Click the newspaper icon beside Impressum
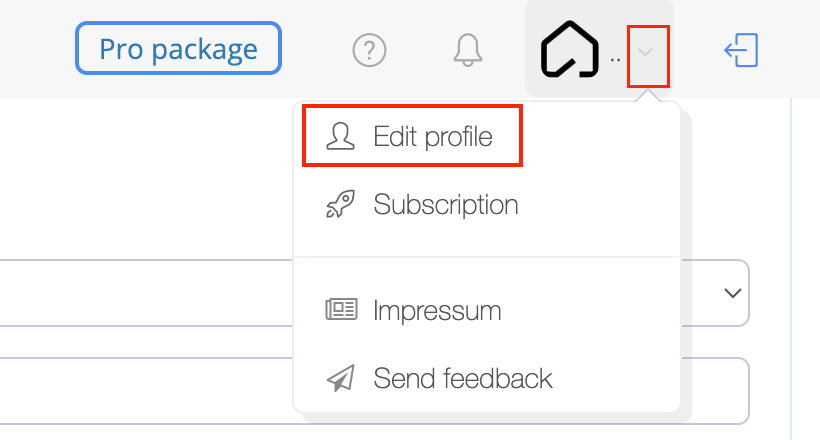Viewport: 820px width, 440px height. point(341,310)
